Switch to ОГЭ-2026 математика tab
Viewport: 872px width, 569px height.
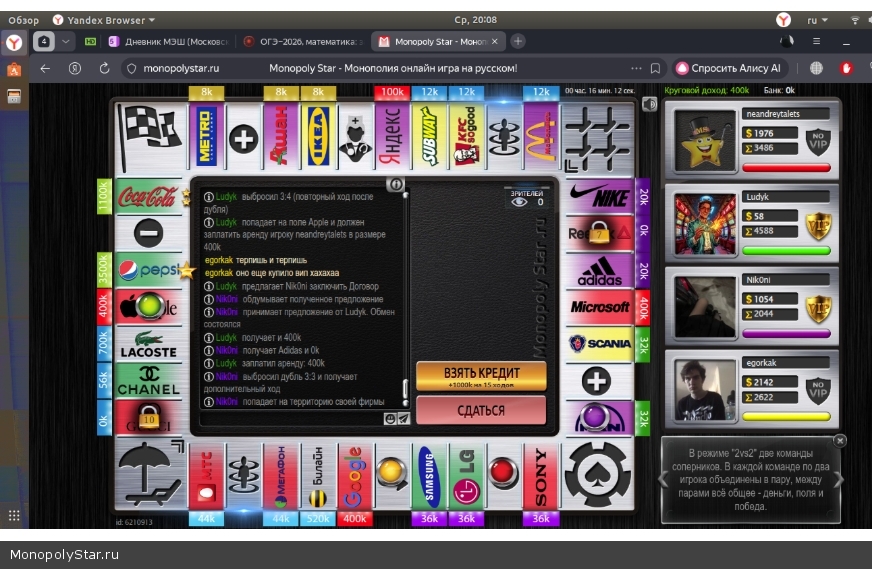302,41
